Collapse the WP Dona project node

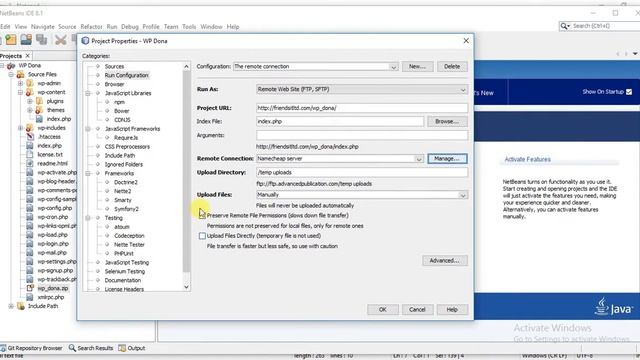point(2,65)
